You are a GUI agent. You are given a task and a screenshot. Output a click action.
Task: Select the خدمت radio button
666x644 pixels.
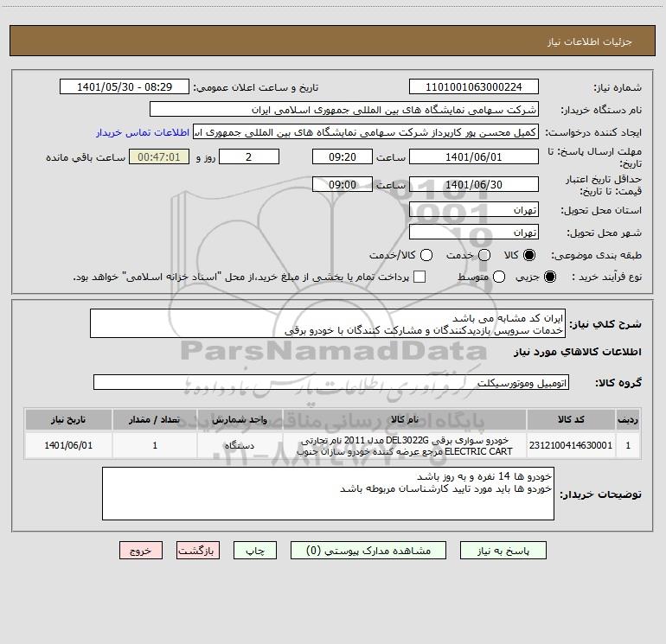click(484, 255)
